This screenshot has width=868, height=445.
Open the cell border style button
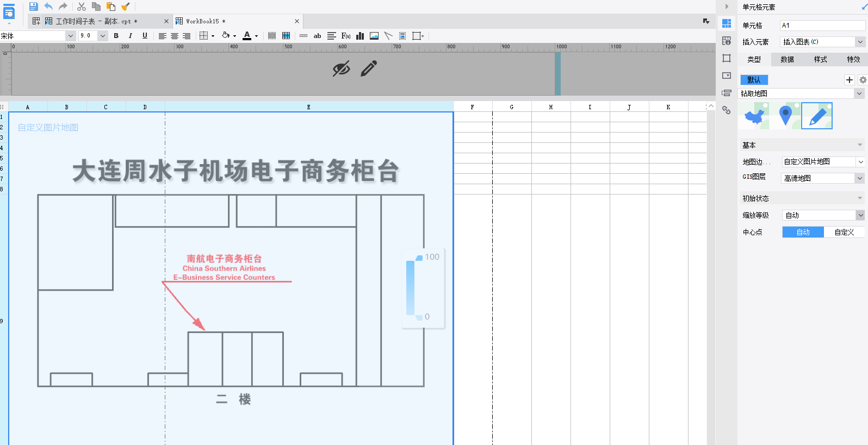click(x=204, y=36)
